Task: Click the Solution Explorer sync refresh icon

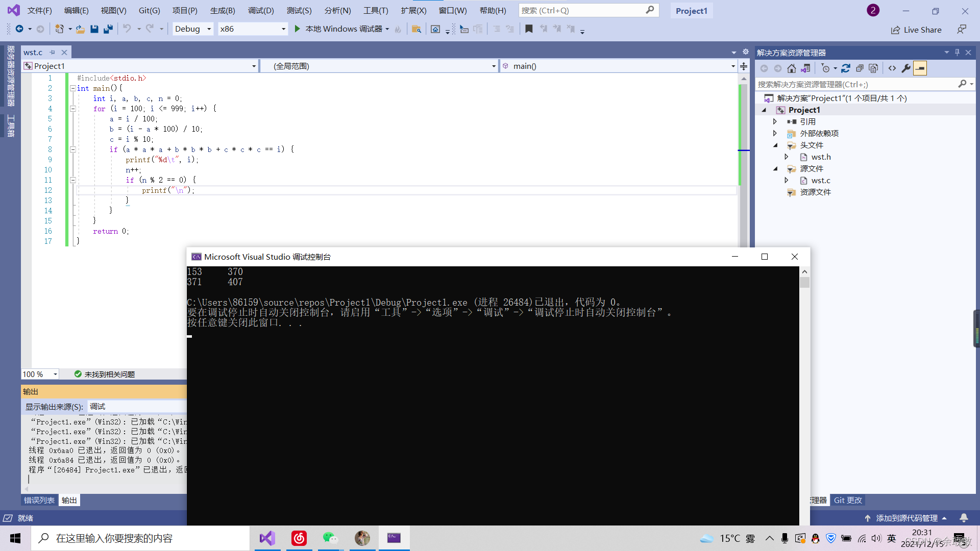Action: (846, 68)
